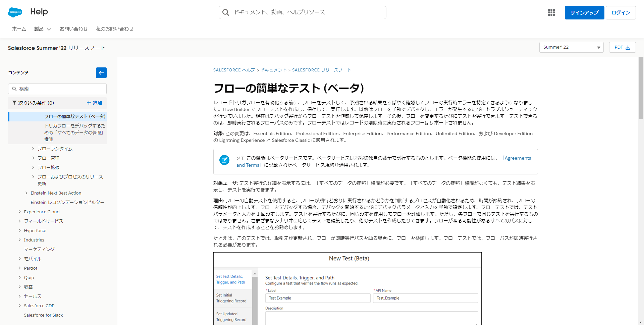Viewport: 644px width, 325px height.
Task: Go to ドキュメント breadcrumb
Action: tap(274, 70)
